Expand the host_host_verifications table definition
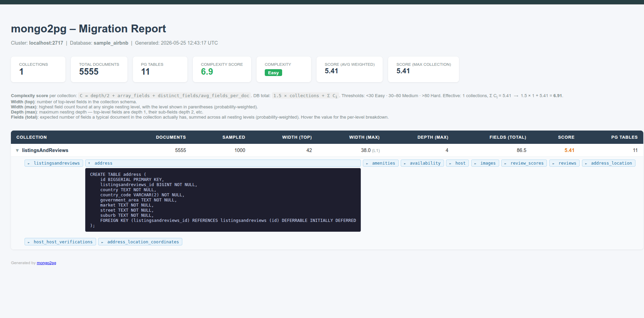Viewport: 644px width, 318px height. pos(60,242)
